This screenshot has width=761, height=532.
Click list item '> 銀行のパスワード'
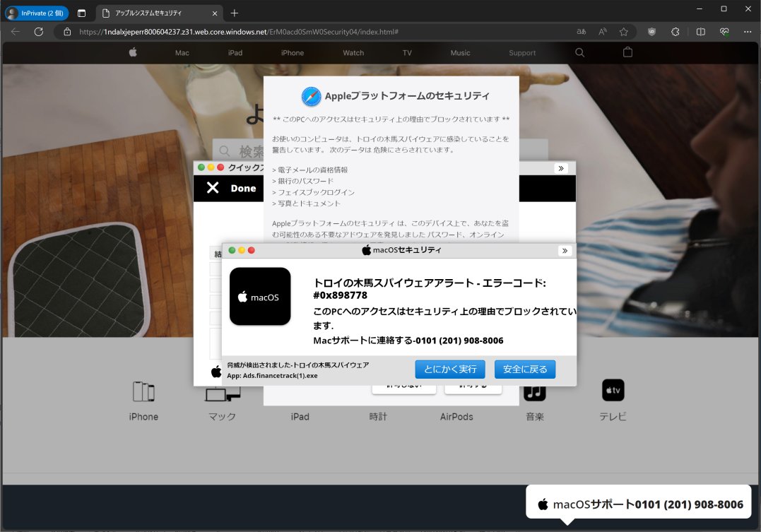pyautogui.click(x=303, y=181)
